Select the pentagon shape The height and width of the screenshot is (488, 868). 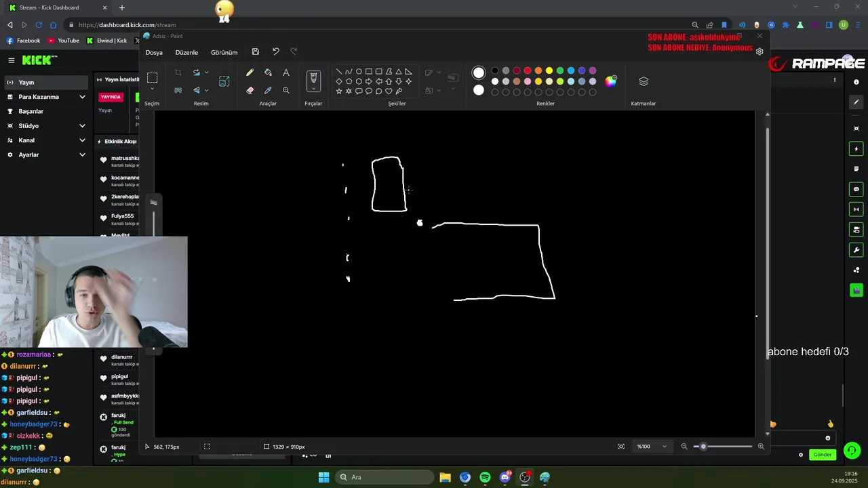tap(349, 81)
